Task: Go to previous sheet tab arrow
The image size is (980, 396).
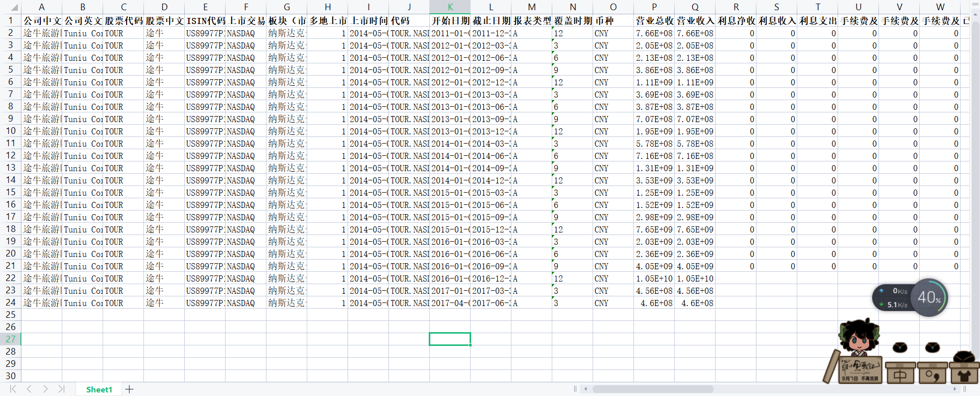Action: [x=29, y=389]
